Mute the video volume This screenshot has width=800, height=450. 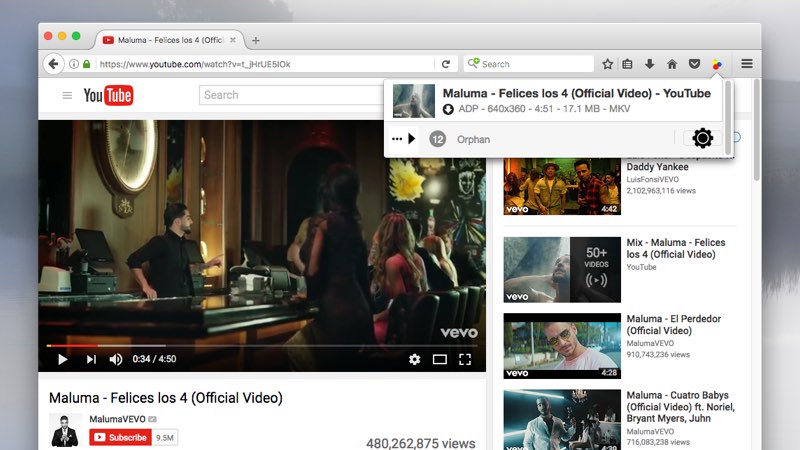point(116,359)
